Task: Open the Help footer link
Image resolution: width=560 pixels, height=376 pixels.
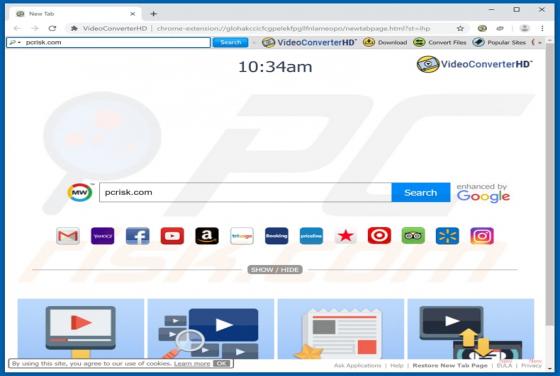Action: pyautogui.click(x=397, y=365)
